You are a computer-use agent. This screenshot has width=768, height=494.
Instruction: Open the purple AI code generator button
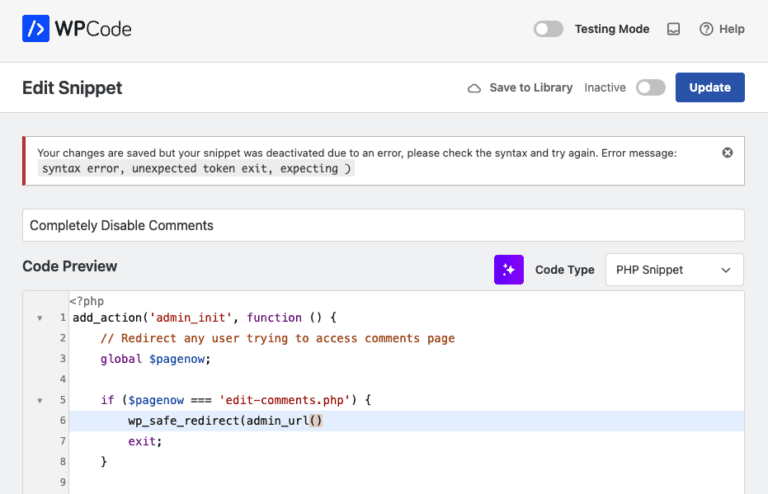tap(508, 269)
